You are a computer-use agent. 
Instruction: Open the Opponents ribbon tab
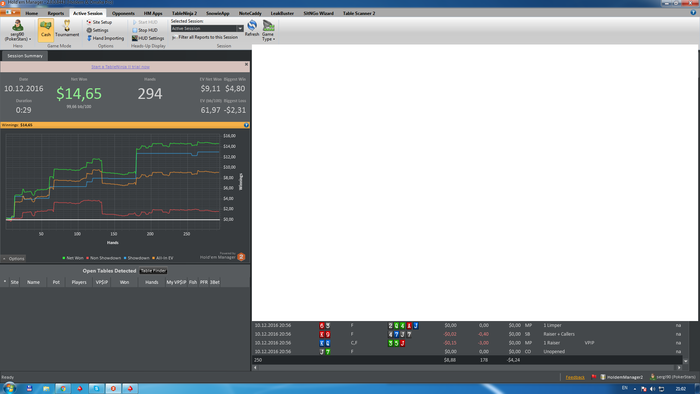coord(123,13)
